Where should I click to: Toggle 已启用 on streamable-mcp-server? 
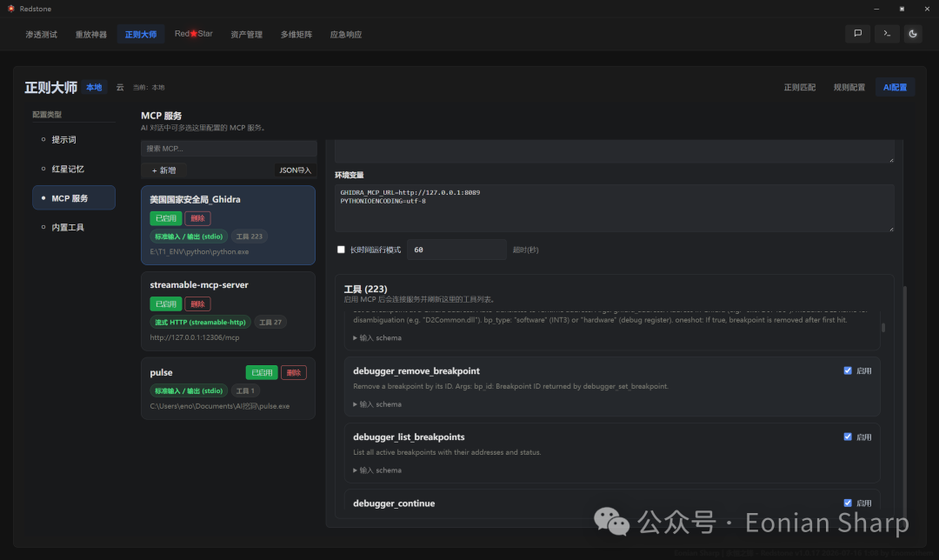coord(166,303)
